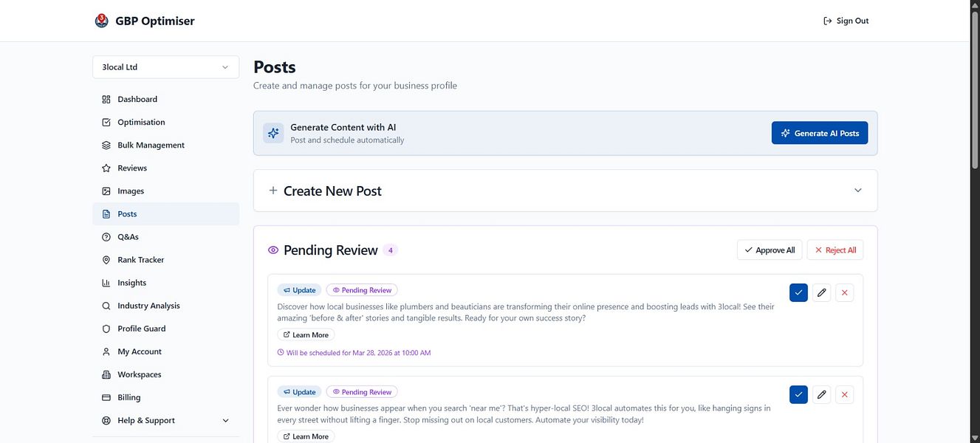Click the Reject All button
The height and width of the screenshot is (443, 980).
point(835,250)
